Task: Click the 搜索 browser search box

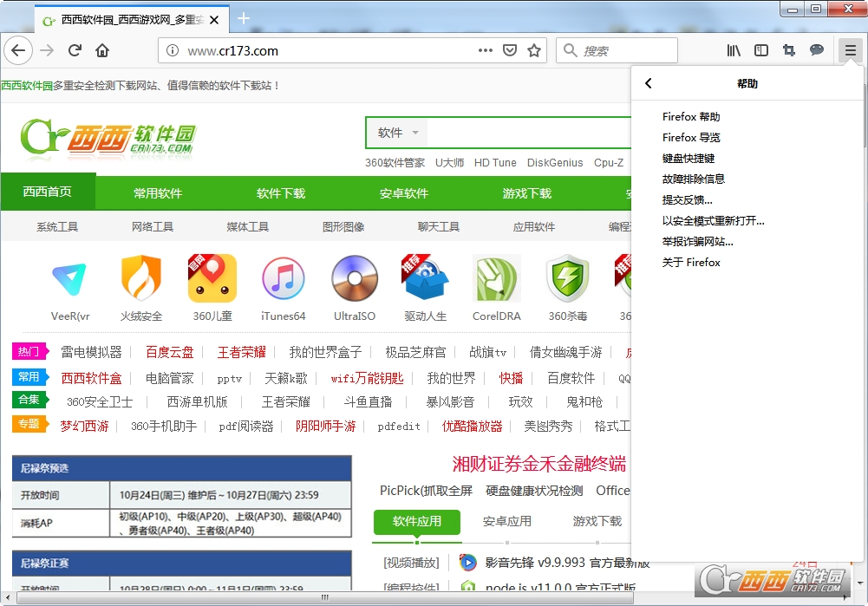Action: coord(617,51)
